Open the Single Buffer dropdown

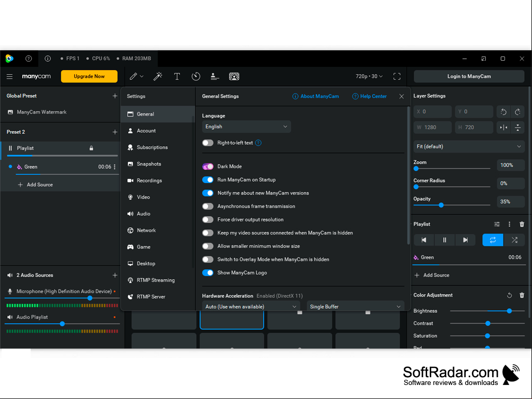click(355, 306)
